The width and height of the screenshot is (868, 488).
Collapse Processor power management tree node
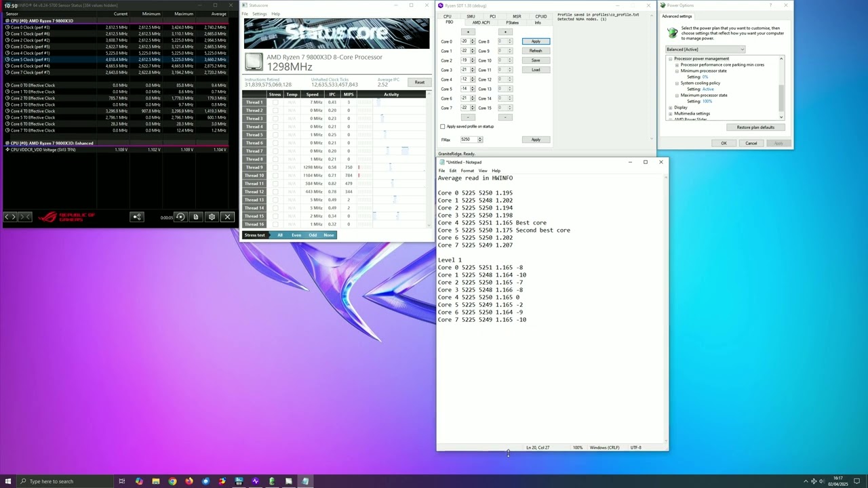671,59
